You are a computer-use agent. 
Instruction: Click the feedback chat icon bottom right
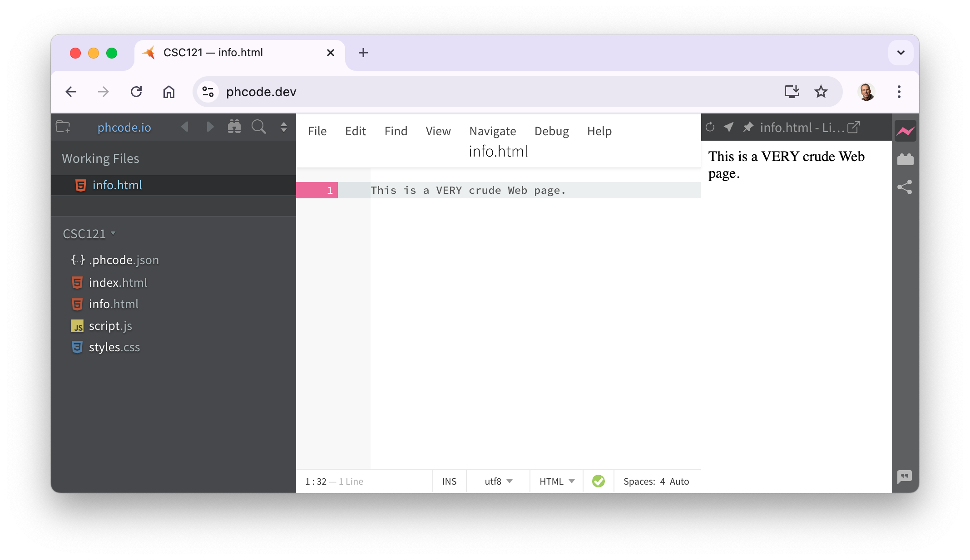[x=905, y=476]
